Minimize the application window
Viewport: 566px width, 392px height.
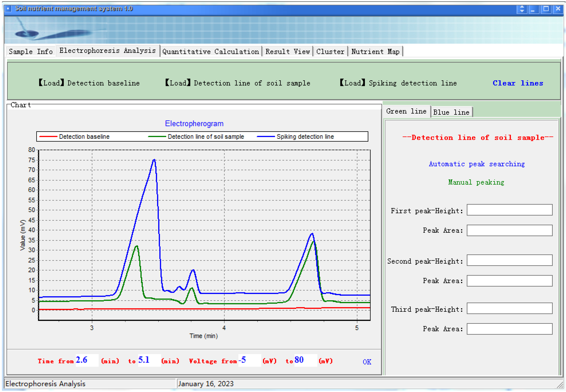click(533, 9)
